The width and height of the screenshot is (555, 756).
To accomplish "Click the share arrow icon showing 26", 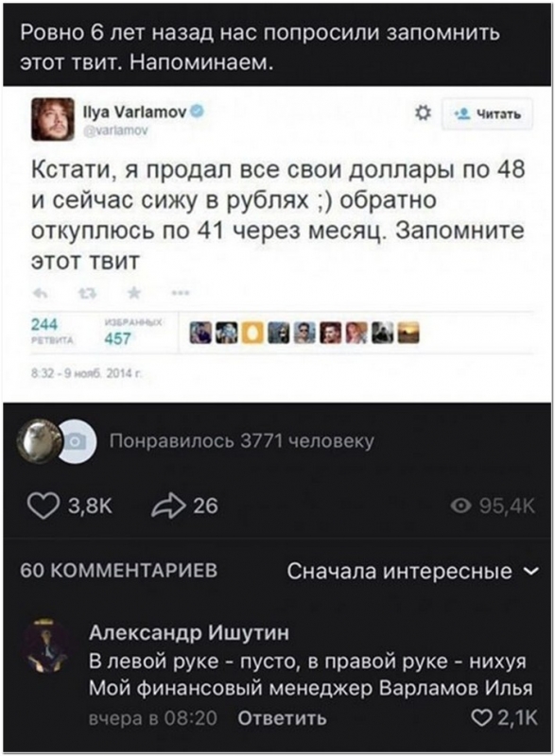I will pos(168,506).
